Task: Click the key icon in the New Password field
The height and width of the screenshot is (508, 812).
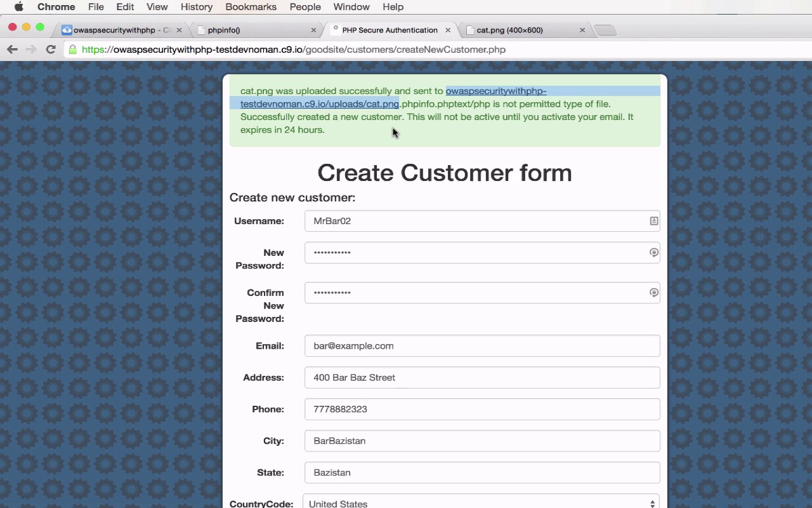Action: [654, 253]
